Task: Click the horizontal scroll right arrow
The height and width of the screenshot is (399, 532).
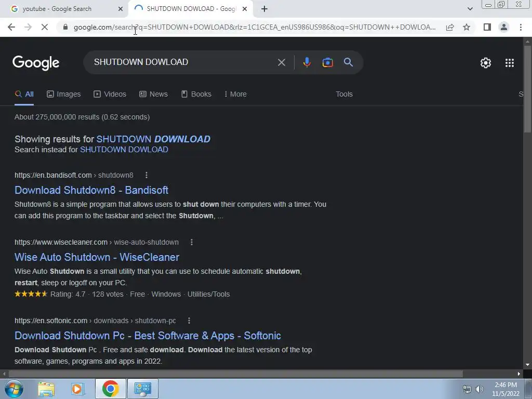Action: coord(519,374)
